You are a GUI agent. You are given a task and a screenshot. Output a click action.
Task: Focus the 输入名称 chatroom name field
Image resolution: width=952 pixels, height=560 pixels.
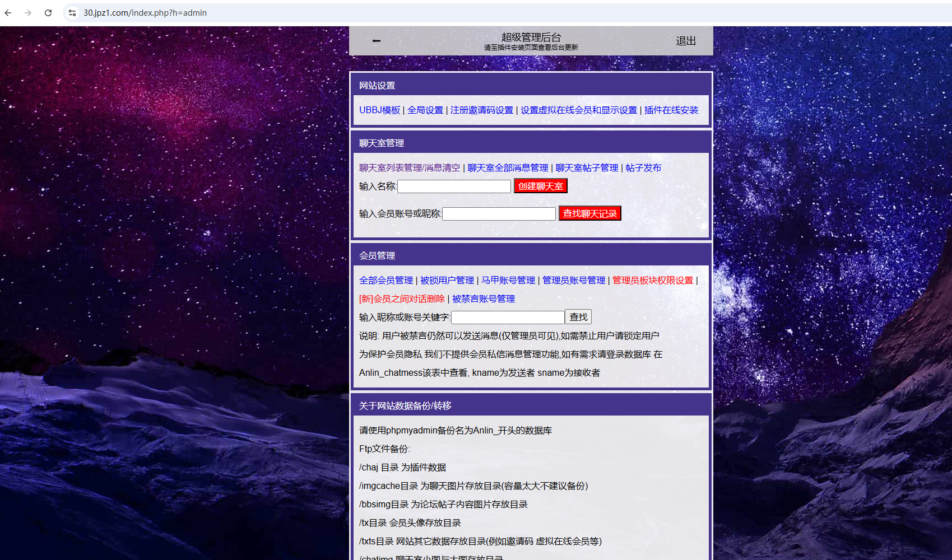[454, 186]
